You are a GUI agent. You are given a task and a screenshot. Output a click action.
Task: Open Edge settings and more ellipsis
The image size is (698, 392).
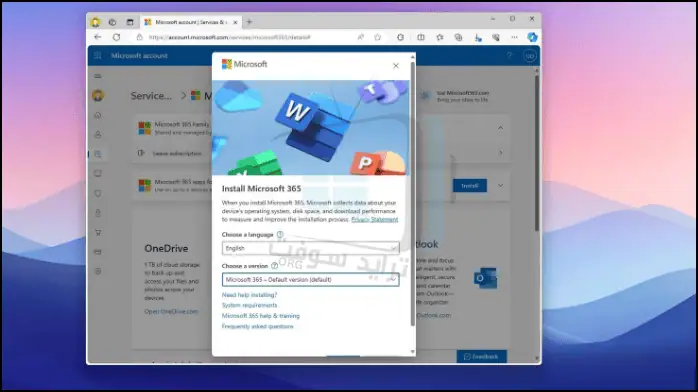tap(514, 37)
